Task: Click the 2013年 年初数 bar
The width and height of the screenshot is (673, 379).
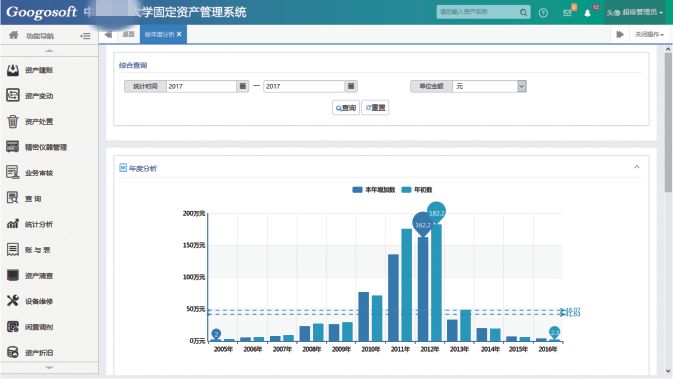Action: point(466,325)
